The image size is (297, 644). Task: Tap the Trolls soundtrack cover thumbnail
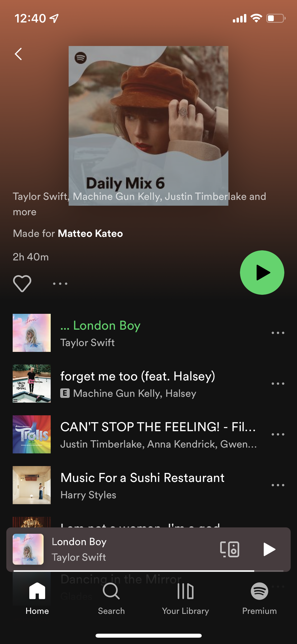[32, 434]
